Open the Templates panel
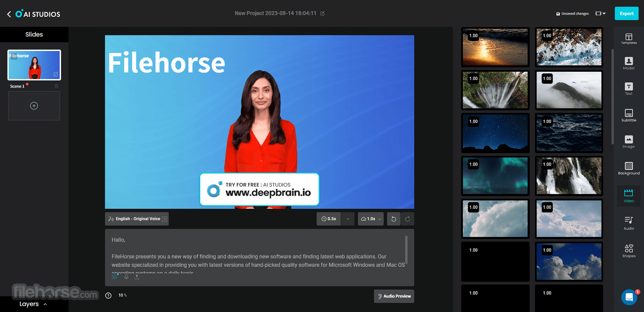 pyautogui.click(x=629, y=38)
